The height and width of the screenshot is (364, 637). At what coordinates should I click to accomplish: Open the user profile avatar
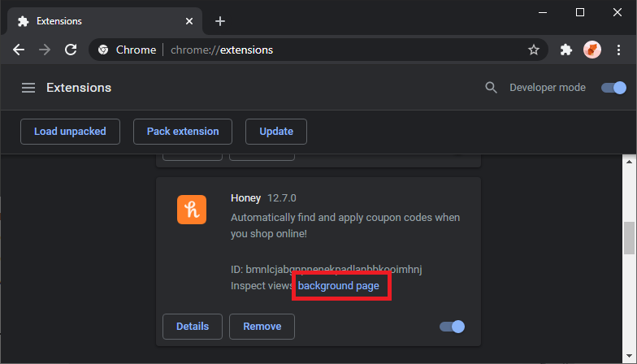coord(591,50)
